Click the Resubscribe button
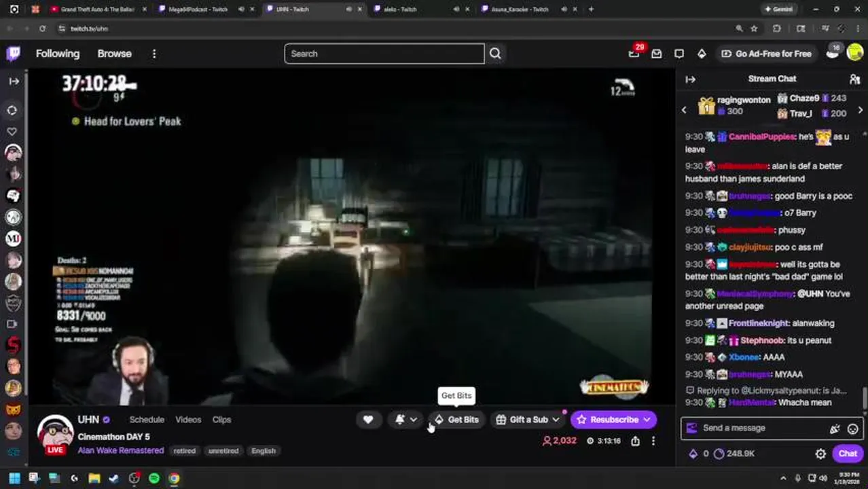This screenshot has width=868, height=489. tap(607, 420)
